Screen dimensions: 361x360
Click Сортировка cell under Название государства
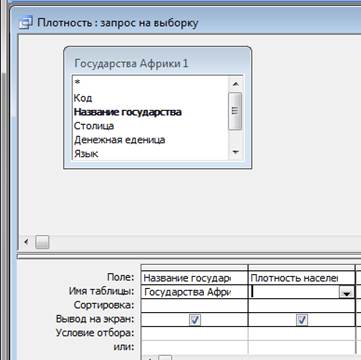194,306
